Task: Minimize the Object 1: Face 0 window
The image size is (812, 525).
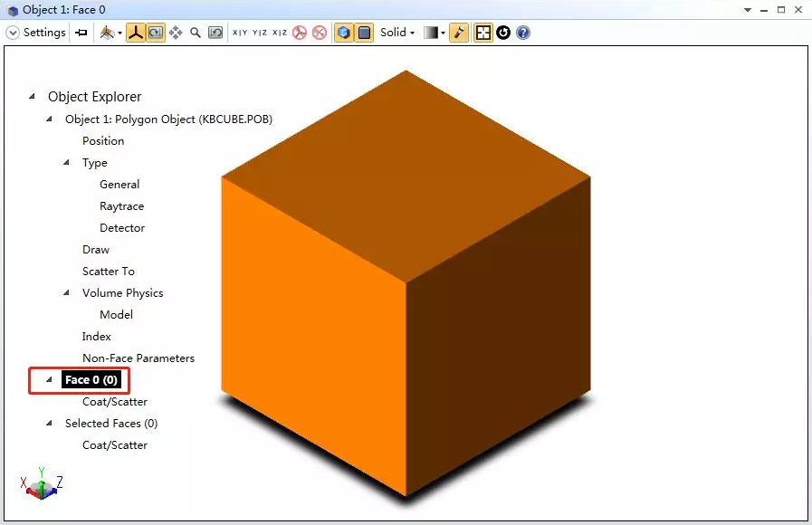Action: [x=764, y=10]
